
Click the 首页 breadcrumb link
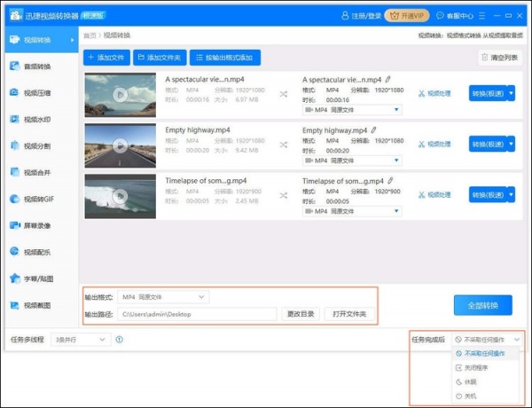click(x=90, y=35)
